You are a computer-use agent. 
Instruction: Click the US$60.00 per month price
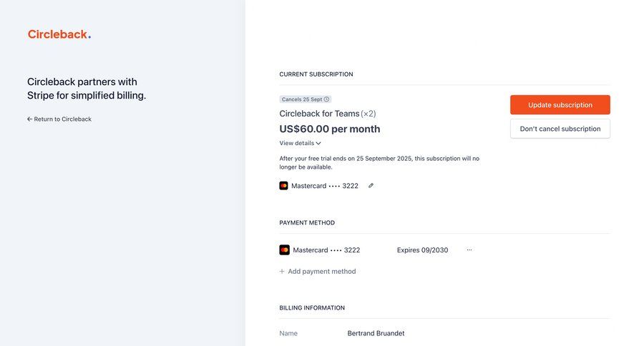point(329,129)
